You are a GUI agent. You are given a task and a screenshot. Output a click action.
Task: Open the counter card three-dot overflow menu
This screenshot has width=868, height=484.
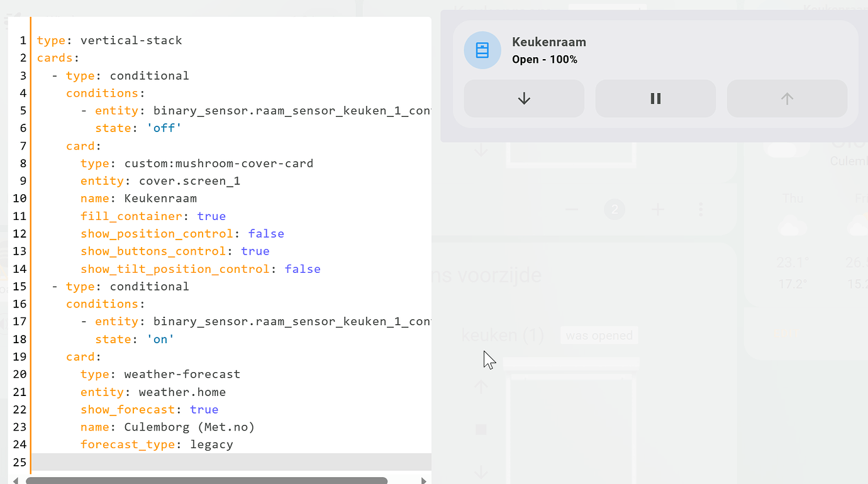tap(701, 209)
